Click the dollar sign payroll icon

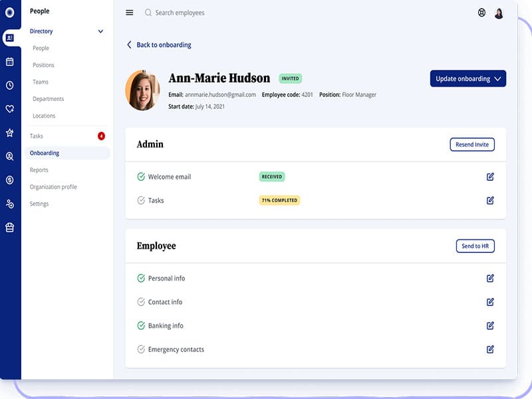point(10,180)
